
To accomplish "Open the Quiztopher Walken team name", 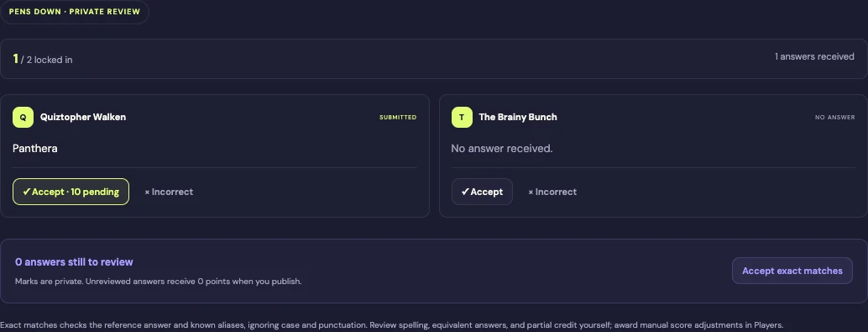I will 83,117.
